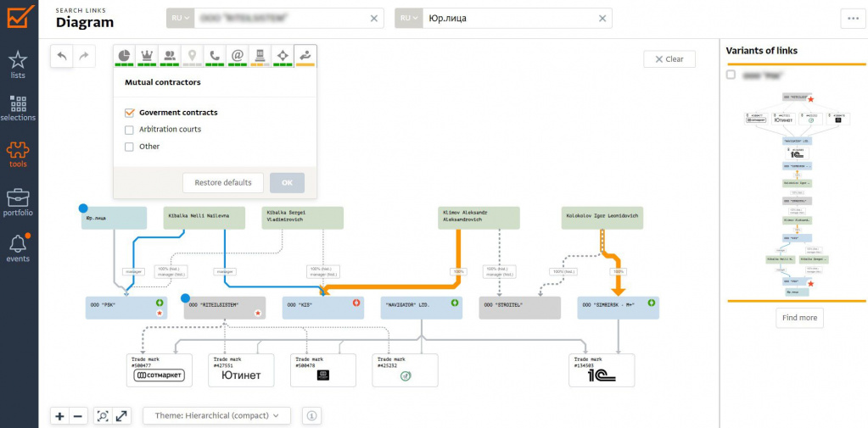Uncheck the Goverment contracts checkbox
Screen dimensions: 868x428
130,113
